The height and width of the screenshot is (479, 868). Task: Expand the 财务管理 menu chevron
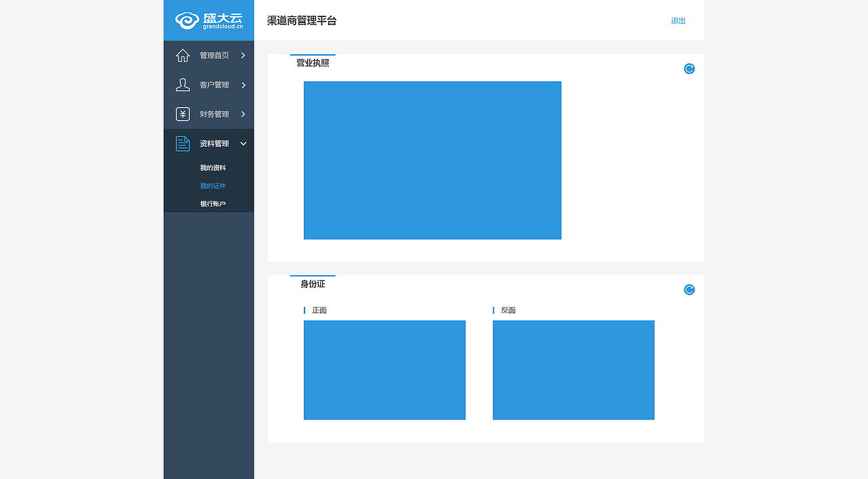click(x=243, y=114)
